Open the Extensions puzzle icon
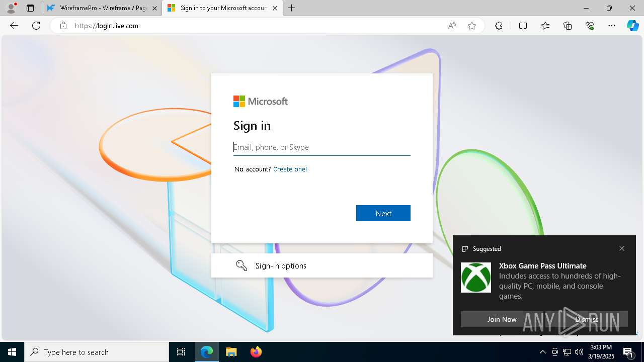This screenshot has height=362, width=644. coord(499,26)
